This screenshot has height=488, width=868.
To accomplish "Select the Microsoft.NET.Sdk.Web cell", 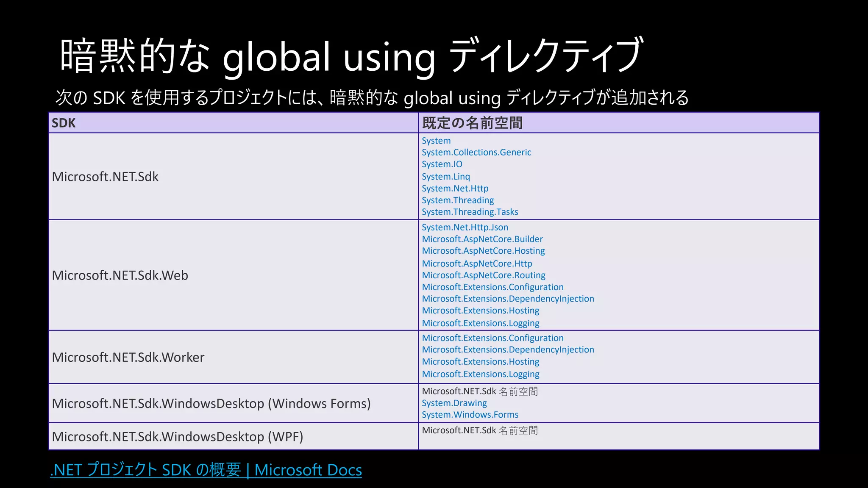I will click(x=234, y=275).
